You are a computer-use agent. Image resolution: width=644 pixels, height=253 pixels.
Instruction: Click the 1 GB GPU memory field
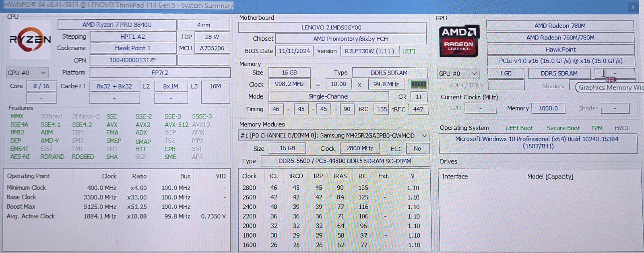(506, 73)
